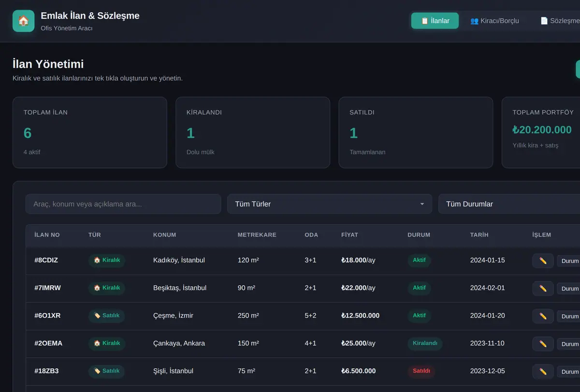This screenshot has height=392, width=580.
Task: Change status via Durum button for #7IMRW
Action: [x=569, y=288]
